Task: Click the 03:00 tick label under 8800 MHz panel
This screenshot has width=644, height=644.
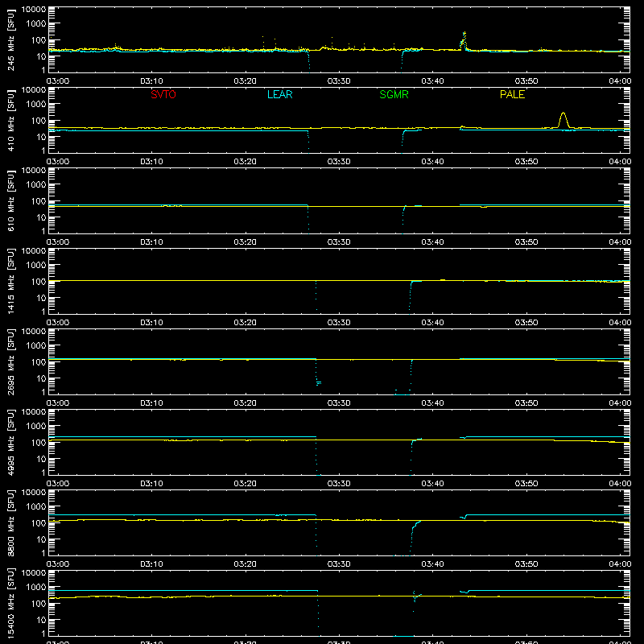Action: point(58,564)
